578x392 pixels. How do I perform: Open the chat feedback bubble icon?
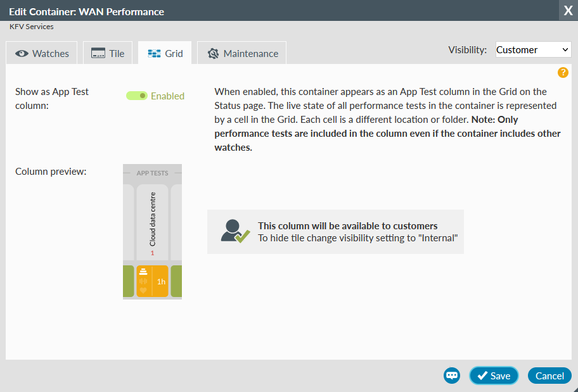[452, 376]
